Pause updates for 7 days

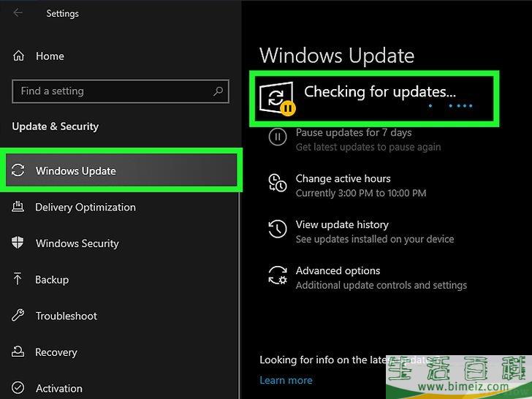point(353,133)
